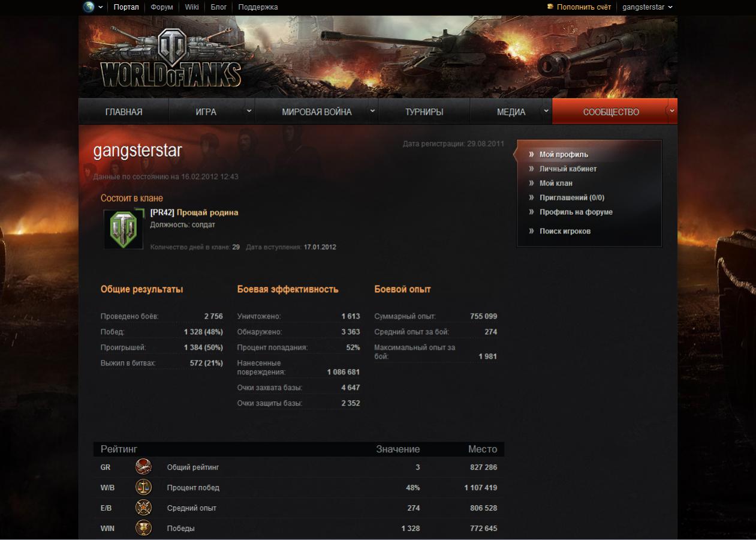Image resolution: width=756 pixels, height=540 pixels.
Task: Open the ИГРА section
Action: pos(206,112)
